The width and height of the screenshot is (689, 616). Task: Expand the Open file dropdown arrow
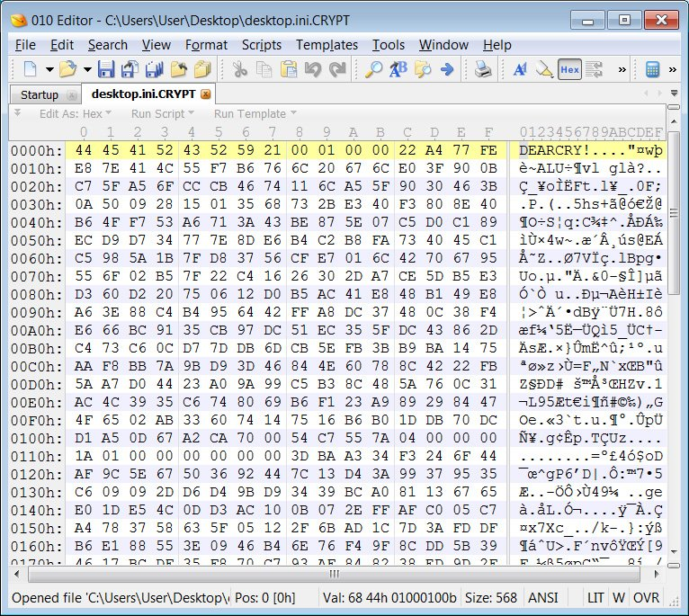87,69
